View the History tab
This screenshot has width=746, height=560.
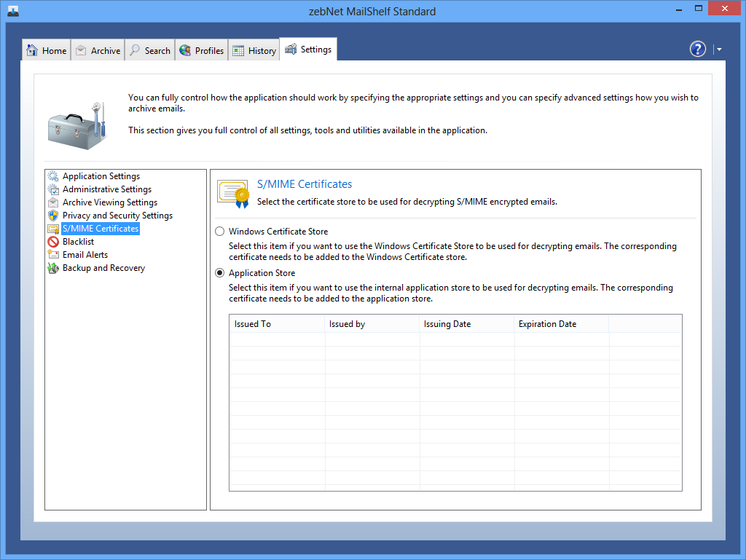254,50
